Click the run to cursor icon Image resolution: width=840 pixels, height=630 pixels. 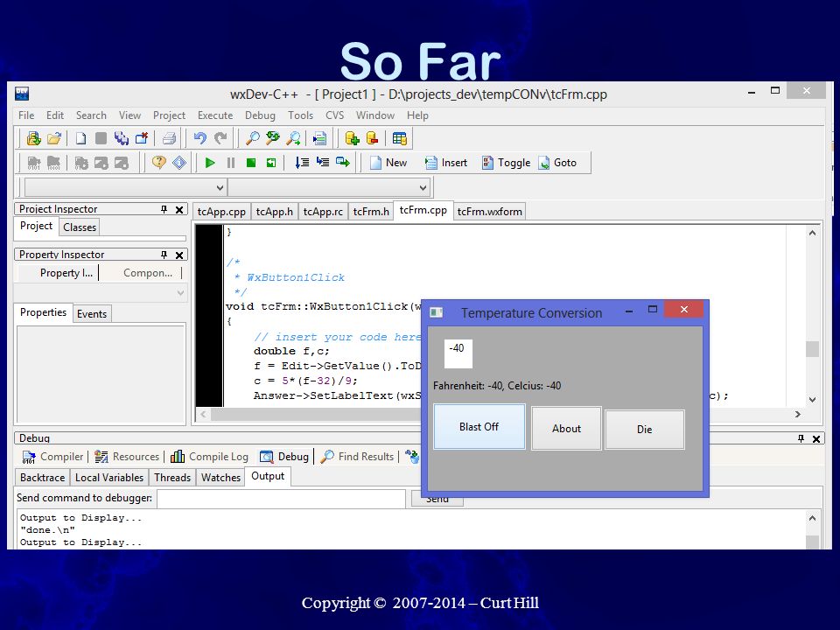tap(343, 163)
